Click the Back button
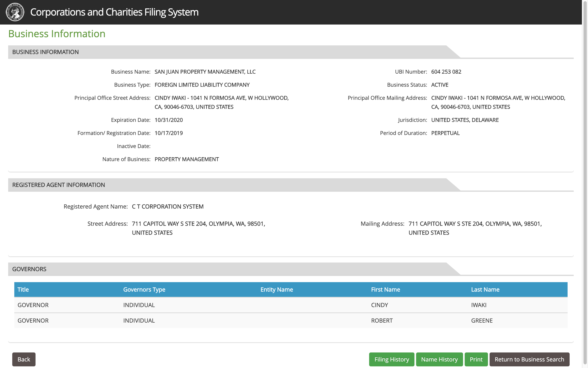Image resolution: width=588 pixels, height=368 pixels. pos(24,359)
